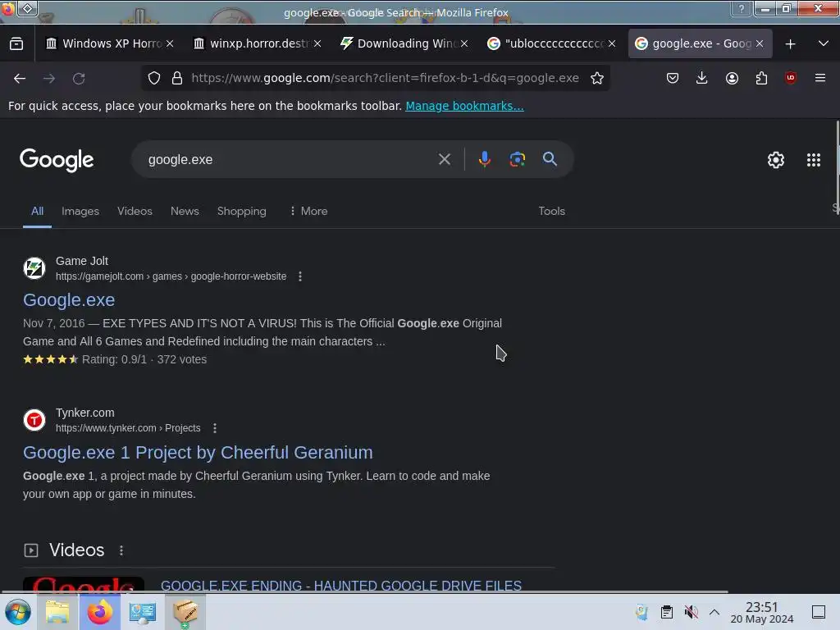Image resolution: width=840 pixels, height=630 pixels.
Task: Expand More search filters
Action: (308, 211)
